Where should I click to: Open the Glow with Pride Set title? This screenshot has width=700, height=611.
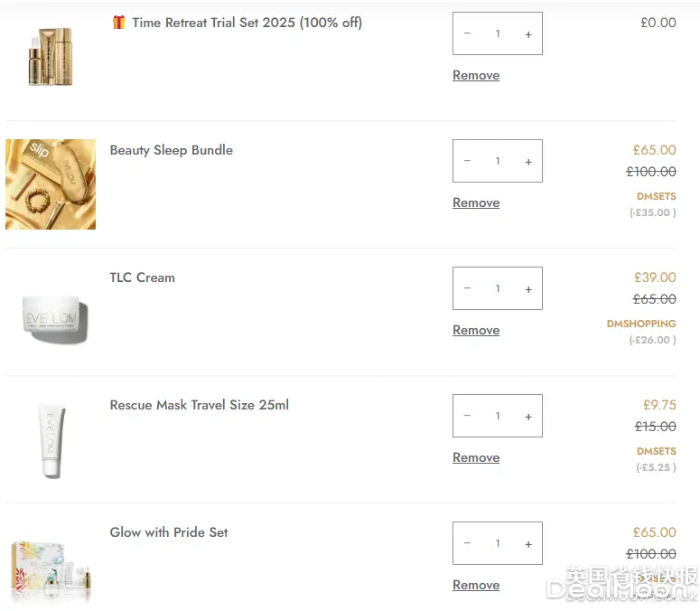pyautogui.click(x=169, y=532)
